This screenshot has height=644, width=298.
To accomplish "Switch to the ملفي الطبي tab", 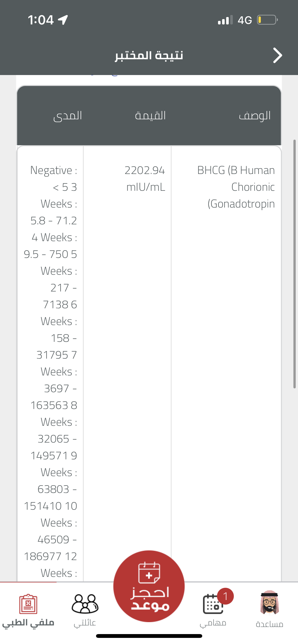I will pyautogui.click(x=28, y=623).
